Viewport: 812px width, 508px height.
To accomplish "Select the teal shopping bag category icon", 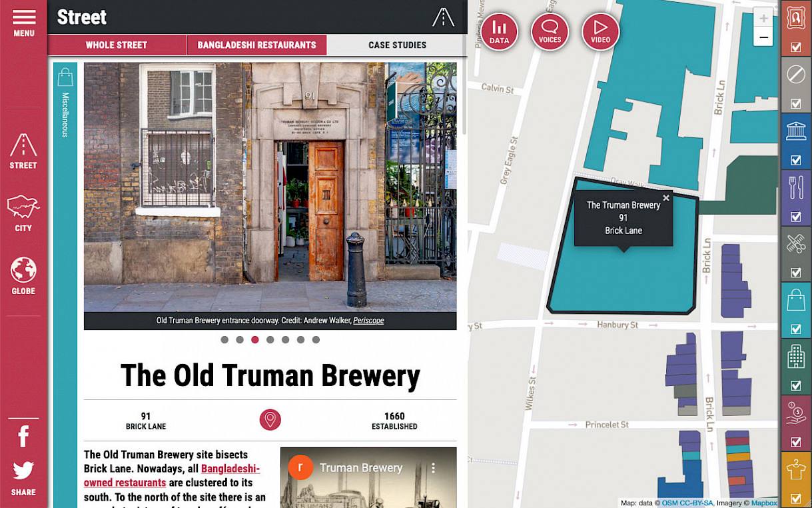I will [x=795, y=300].
